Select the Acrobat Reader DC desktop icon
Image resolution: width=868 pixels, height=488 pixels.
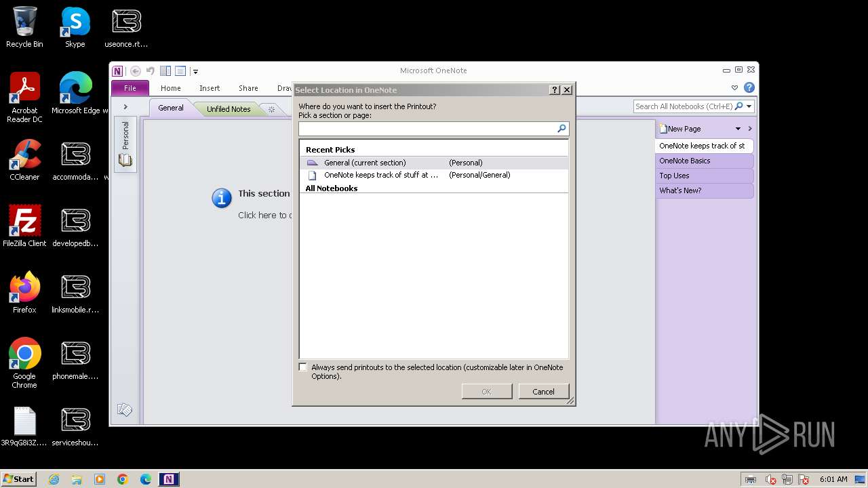(24, 98)
